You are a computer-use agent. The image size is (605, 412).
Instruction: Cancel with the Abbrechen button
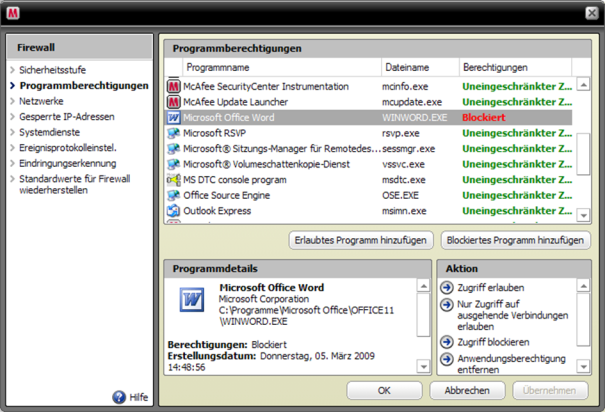pyautogui.click(x=467, y=390)
